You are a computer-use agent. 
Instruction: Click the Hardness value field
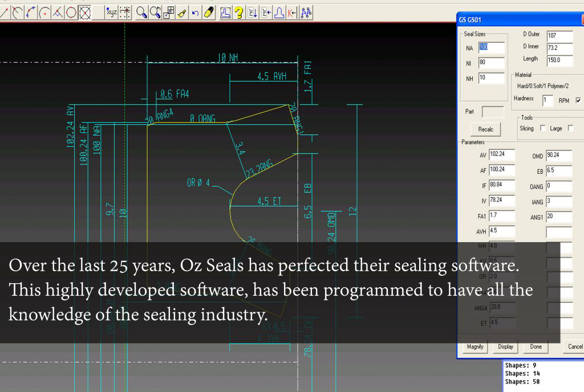[547, 100]
